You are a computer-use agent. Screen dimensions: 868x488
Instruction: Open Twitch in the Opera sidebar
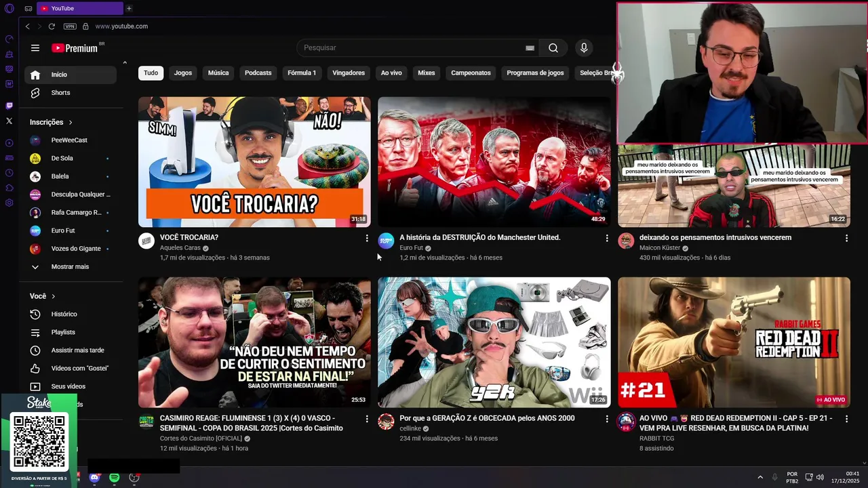9,106
